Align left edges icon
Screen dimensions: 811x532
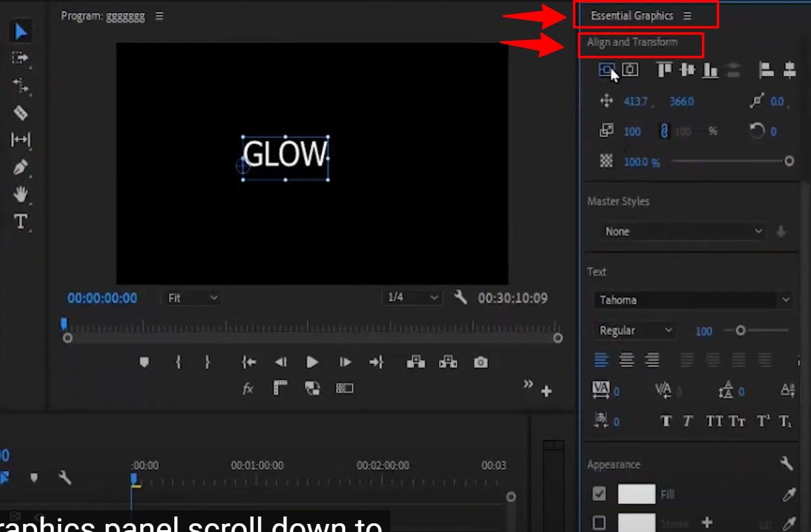(x=766, y=70)
